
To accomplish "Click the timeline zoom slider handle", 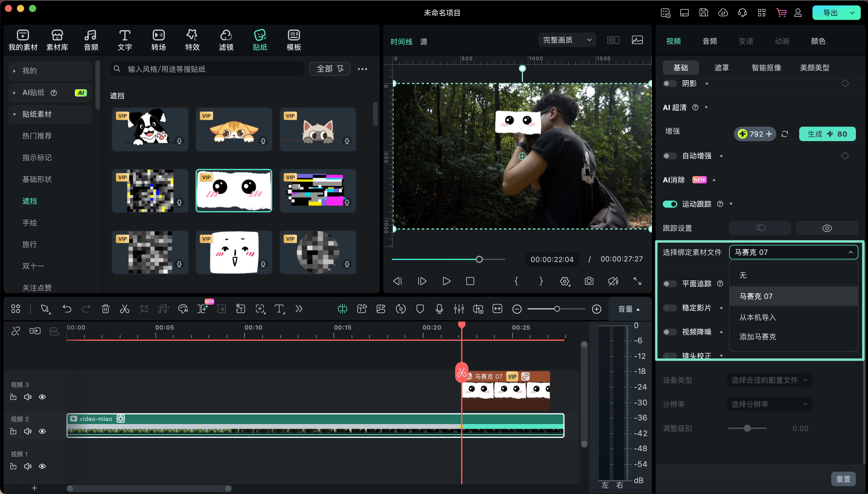I will [557, 309].
